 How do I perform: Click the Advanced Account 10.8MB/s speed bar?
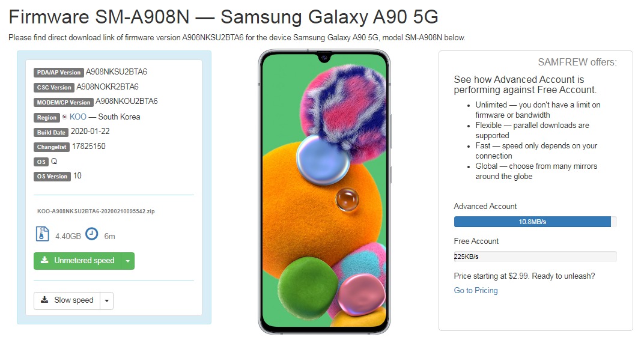[532, 222]
